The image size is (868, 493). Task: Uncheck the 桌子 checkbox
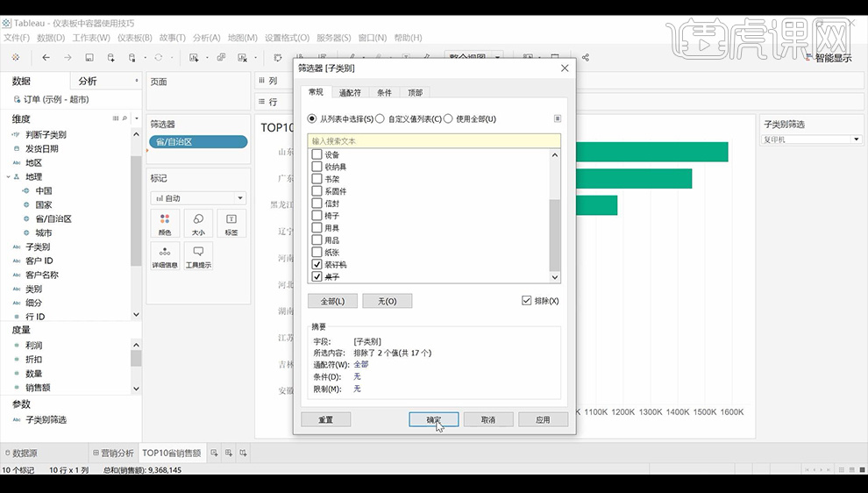point(317,276)
